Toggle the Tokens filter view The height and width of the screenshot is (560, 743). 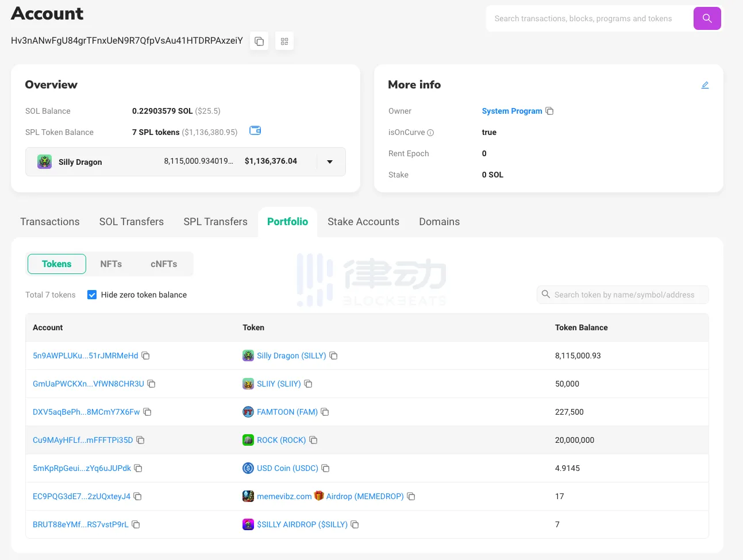tap(56, 264)
